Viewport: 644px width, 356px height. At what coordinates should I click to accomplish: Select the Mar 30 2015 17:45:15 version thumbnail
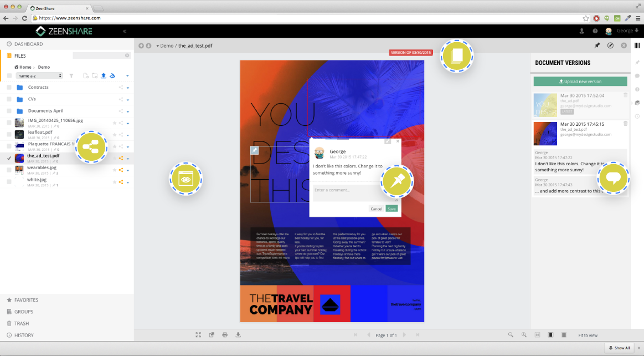[x=545, y=134]
